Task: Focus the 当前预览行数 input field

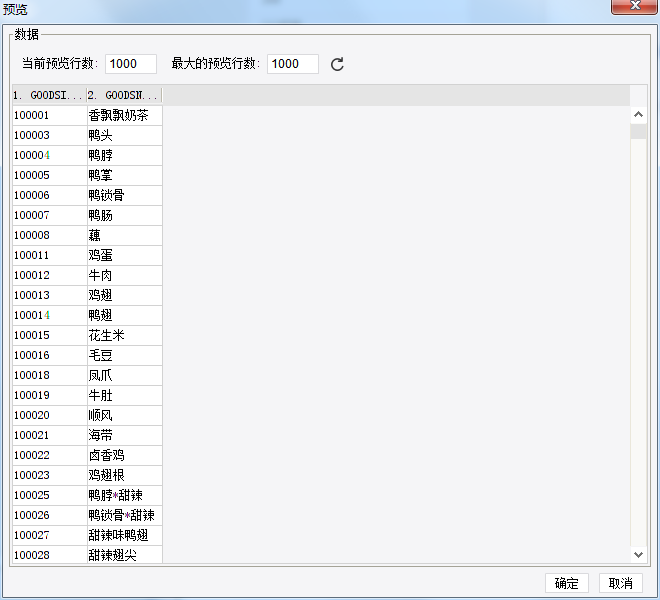Action: (x=131, y=64)
